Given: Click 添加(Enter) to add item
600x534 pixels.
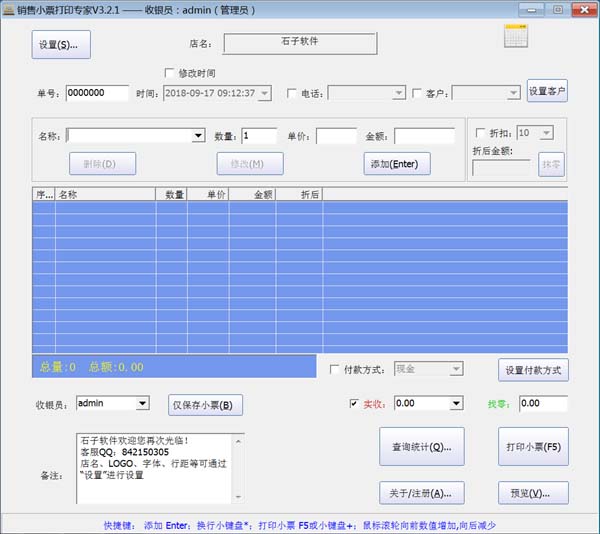Looking at the screenshot, I should pyautogui.click(x=397, y=164).
